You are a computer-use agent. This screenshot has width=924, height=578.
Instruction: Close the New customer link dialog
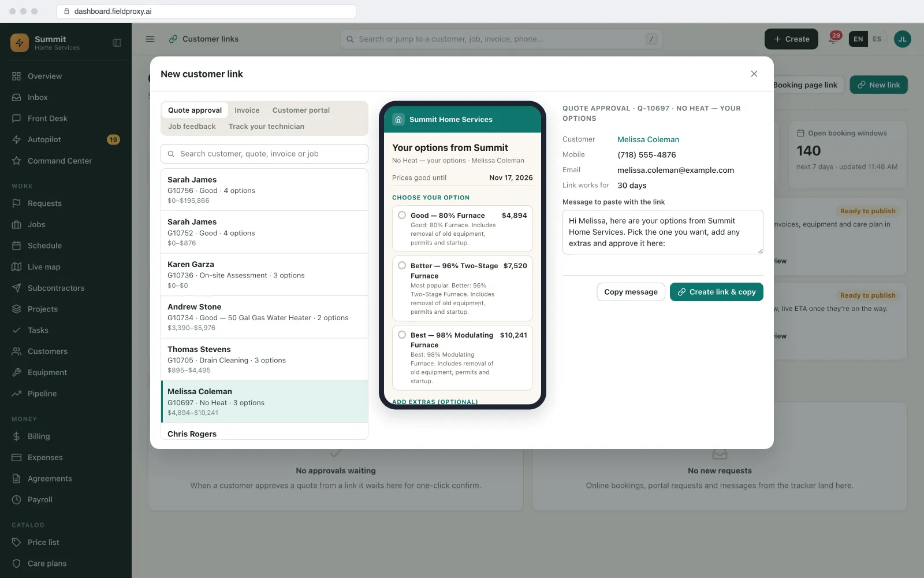tap(754, 74)
